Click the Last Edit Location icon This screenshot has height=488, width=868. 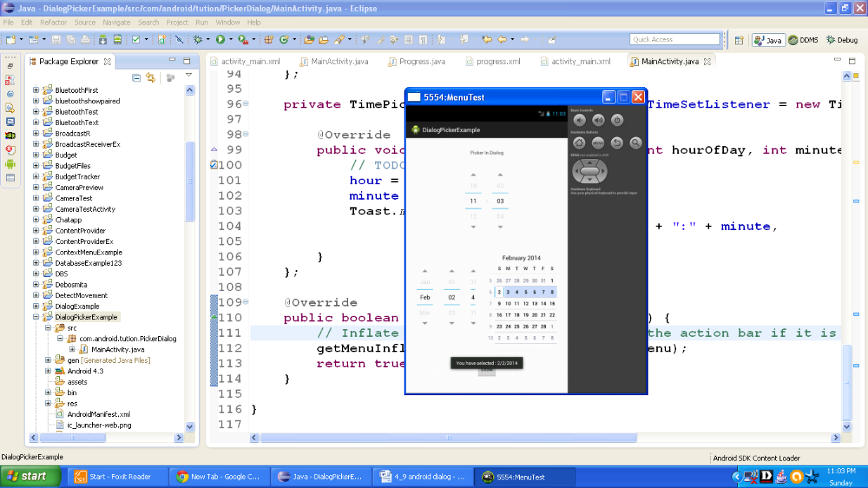(x=485, y=39)
